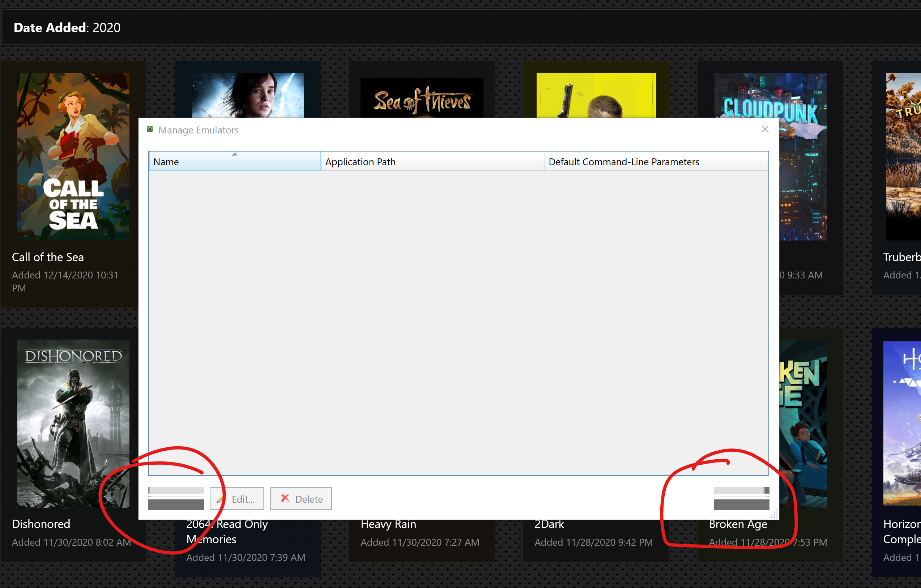Select the Horizon cover art
Screen dimensions: 921x588
point(902,423)
